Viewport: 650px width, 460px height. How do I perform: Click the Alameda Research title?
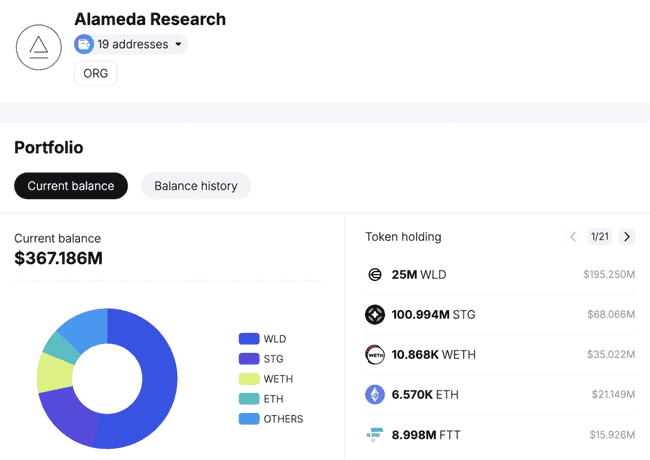click(150, 19)
